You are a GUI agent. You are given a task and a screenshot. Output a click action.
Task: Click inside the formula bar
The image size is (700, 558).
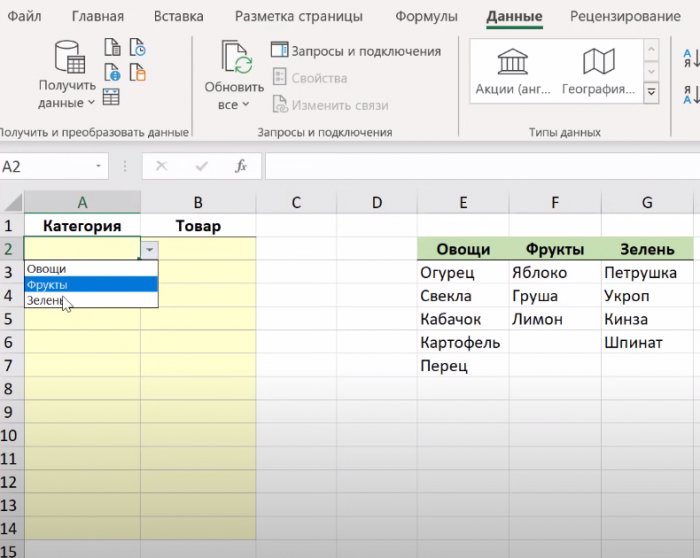(482, 167)
